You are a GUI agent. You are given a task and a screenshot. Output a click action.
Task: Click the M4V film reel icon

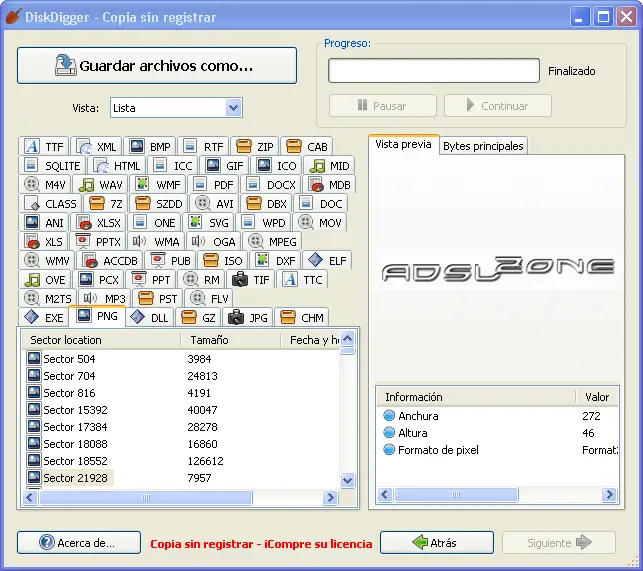[32, 184]
